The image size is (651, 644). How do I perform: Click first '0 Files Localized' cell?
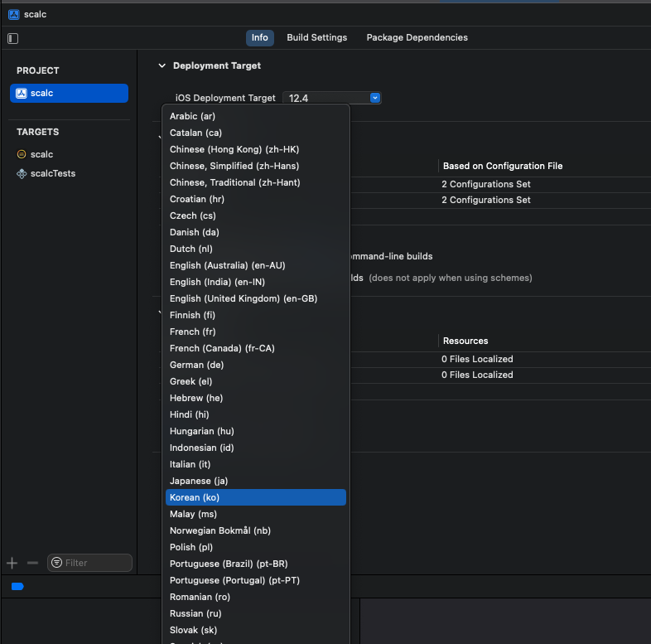477,360
